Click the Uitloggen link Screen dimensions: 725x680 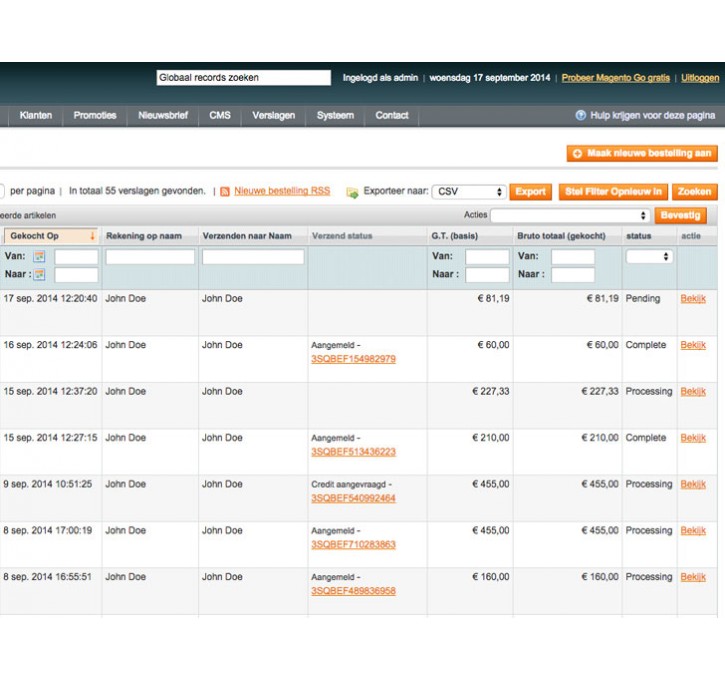point(700,78)
